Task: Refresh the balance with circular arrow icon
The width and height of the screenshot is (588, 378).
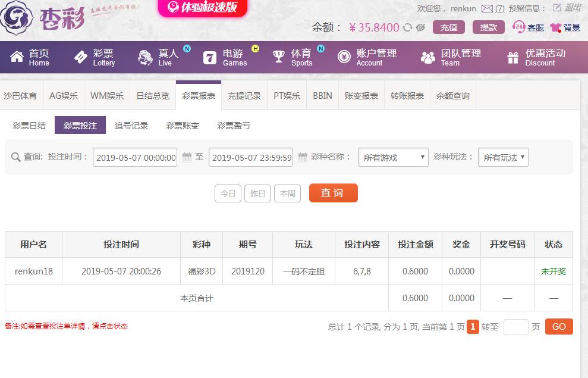Action: 407,27
